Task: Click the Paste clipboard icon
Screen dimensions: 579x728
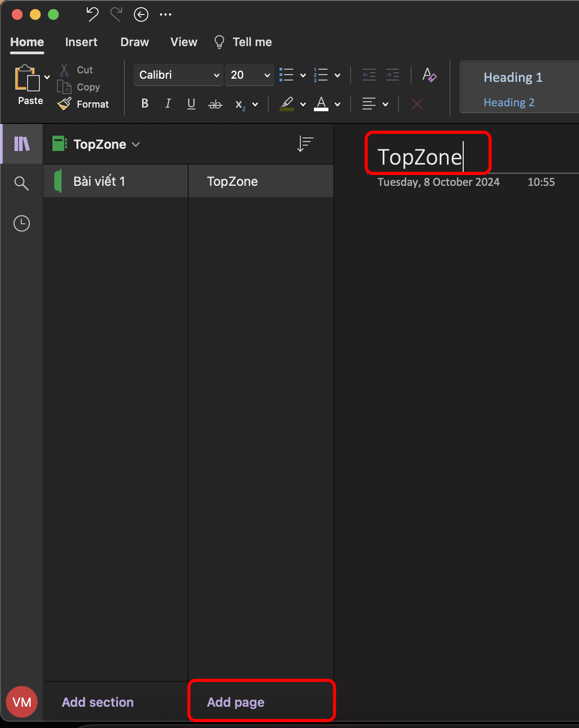Action: tap(27, 78)
